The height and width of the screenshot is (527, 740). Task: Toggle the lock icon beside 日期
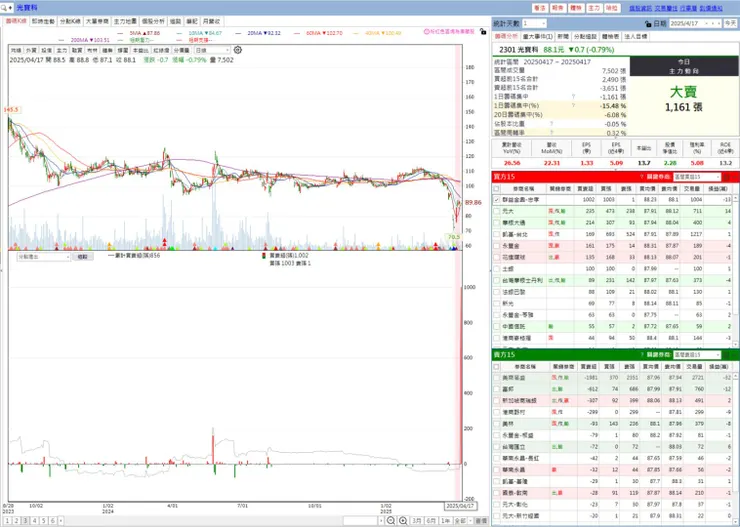648,23
